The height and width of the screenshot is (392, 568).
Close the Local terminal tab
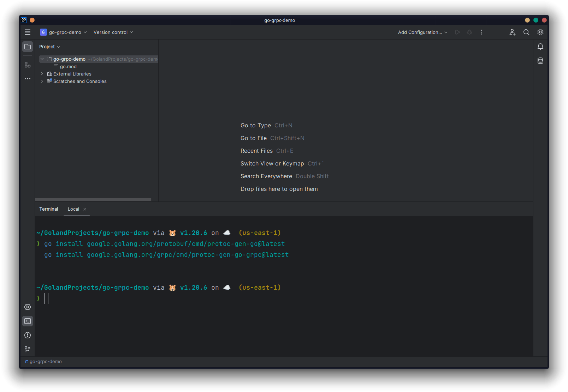85,209
